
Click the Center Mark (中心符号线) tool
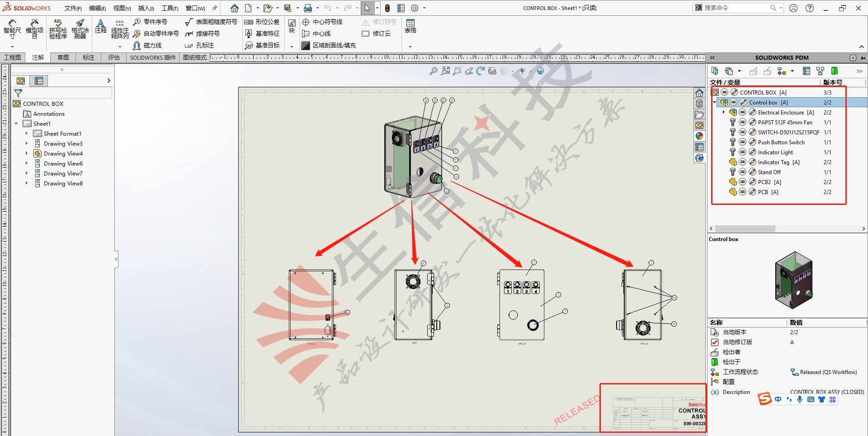(322, 22)
